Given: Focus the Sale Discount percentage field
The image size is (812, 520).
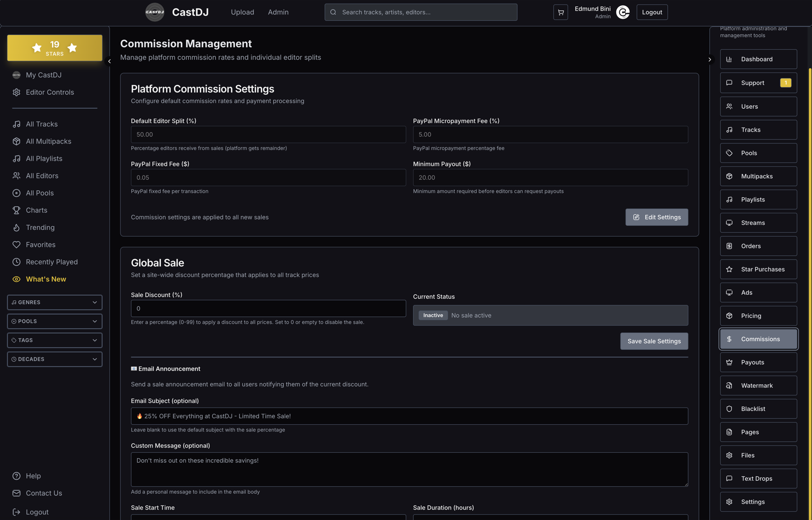Looking at the screenshot, I should pyautogui.click(x=268, y=308).
